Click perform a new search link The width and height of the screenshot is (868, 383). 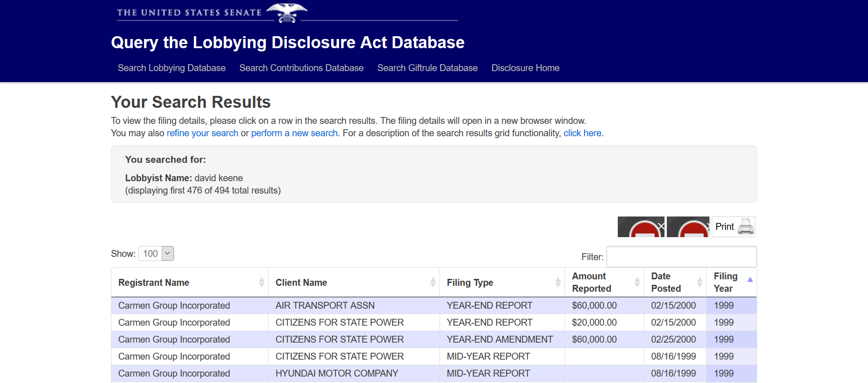point(294,133)
